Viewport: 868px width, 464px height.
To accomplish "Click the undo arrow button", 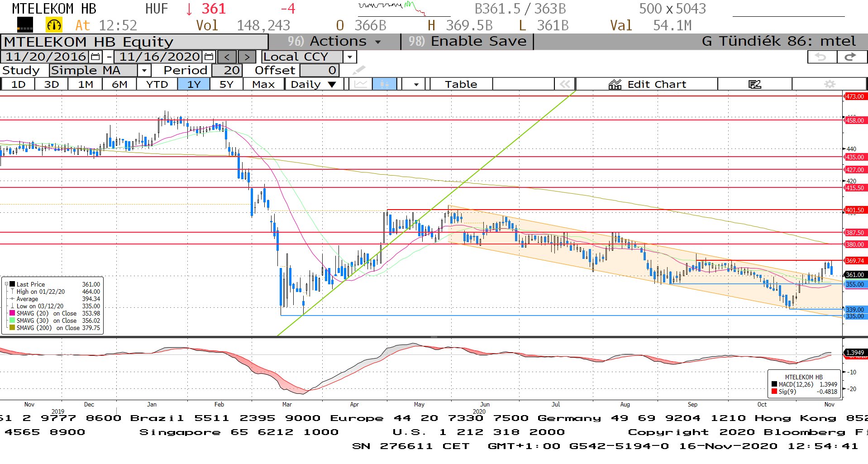I will coord(821,57).
